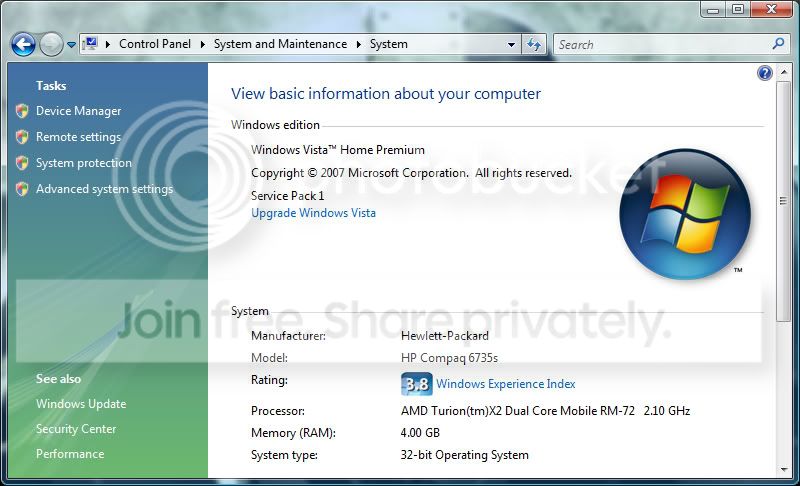Follow the Upgrade Windows Vista link
800x486 pixels.
313,213
